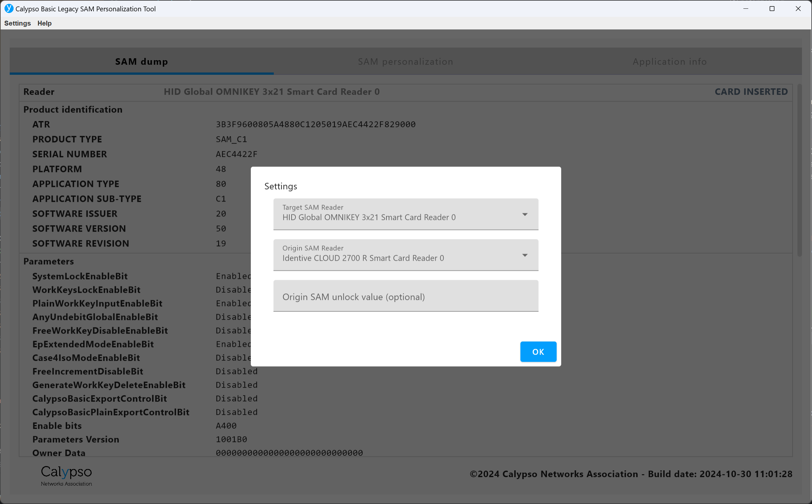Click the FreeIncrementDisableBit Disabled value
812x504 pixels.
pos(237,371)
